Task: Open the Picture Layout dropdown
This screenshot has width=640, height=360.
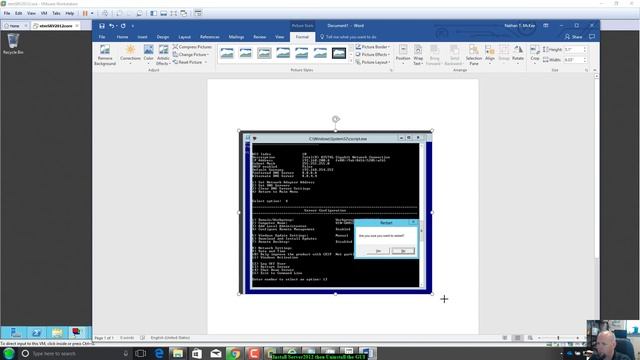Action: 373,62
